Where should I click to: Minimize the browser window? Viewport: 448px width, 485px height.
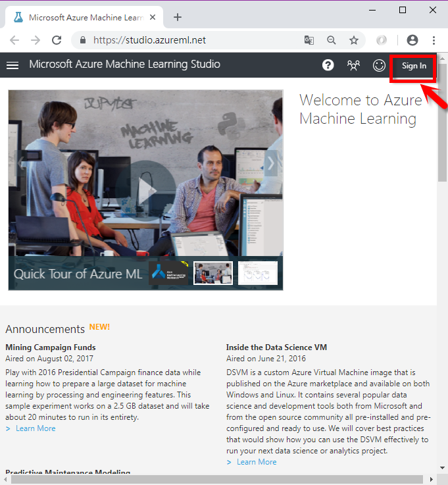[372, 11]
